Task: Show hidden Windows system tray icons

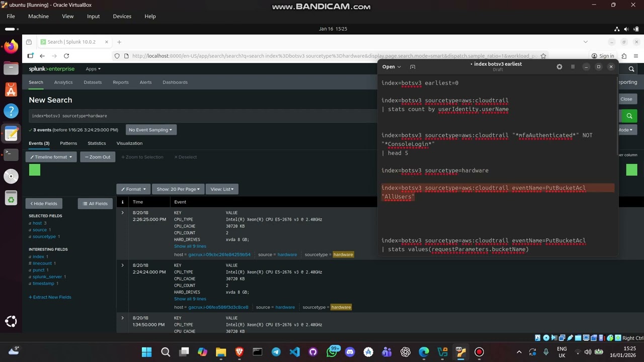Action: [x=519, y=351]
